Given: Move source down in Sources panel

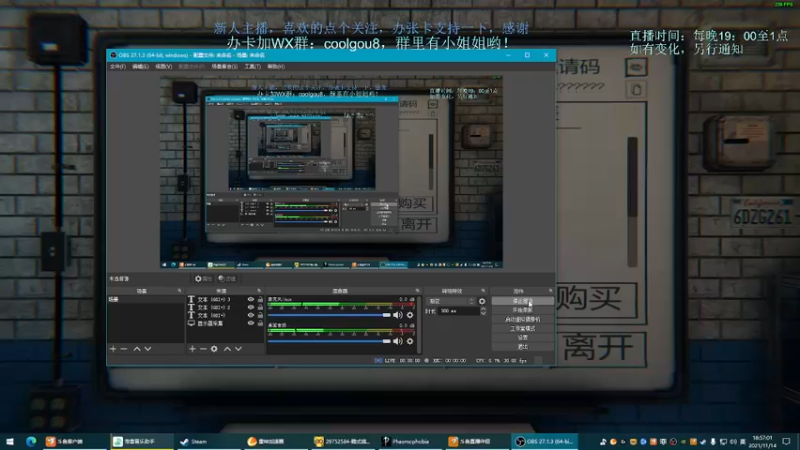Looking at the screenshot, I should click(x=238, y=349).
